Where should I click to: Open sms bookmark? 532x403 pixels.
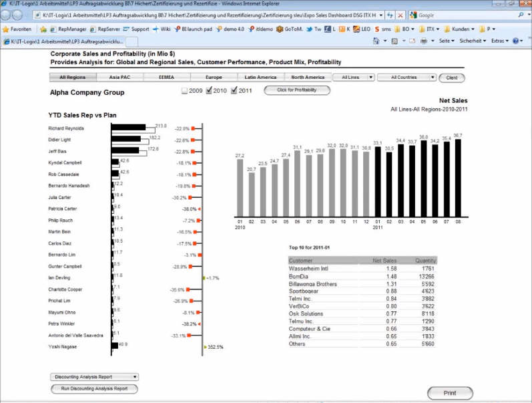(x=382, y=29)
